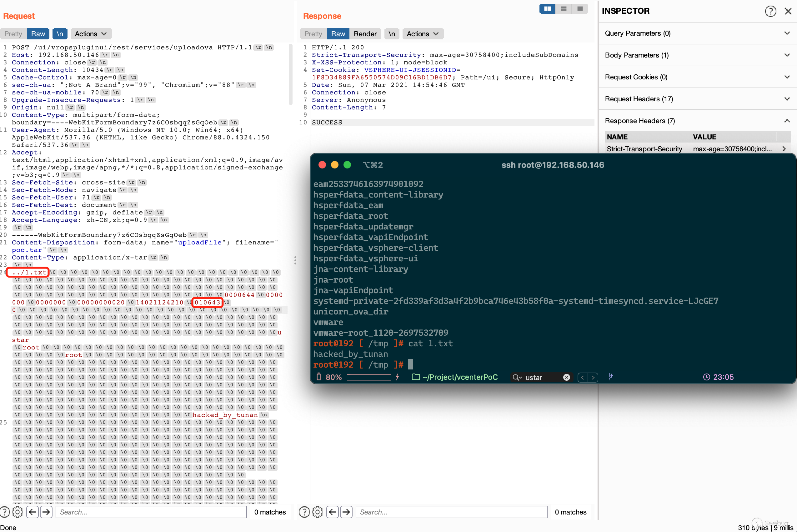Switch to top-bottom layout view
The height and width of the screenshot is (532, 797).
(564, 9)
